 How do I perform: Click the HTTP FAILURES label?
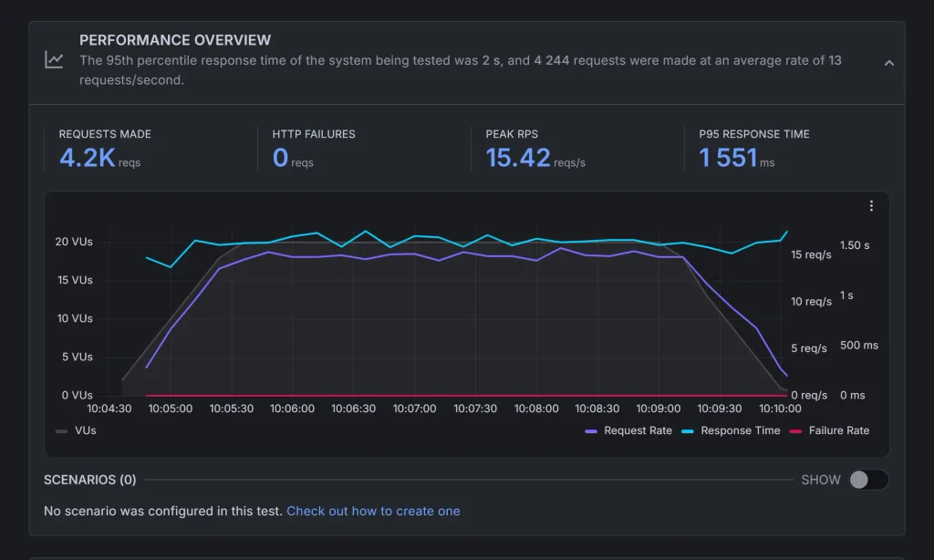314,134
